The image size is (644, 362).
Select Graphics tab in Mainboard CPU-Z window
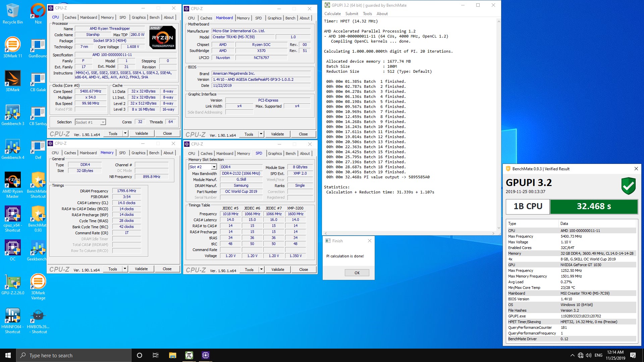pyautogui.click(x=274, y=18)
